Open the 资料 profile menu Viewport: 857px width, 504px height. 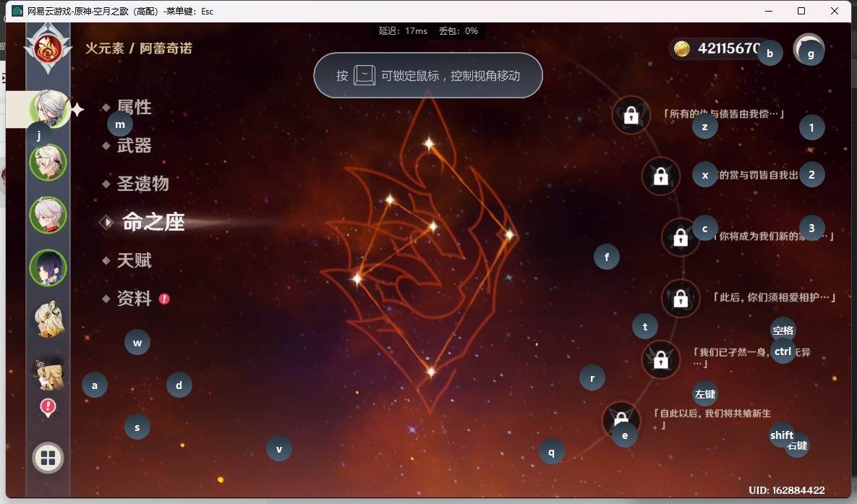coord(134,299)
